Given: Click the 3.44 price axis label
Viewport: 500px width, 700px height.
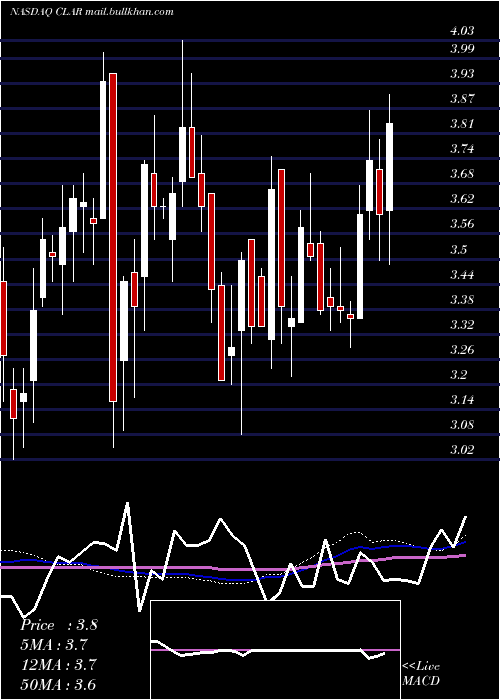Looking at the screenshot, I should 462,274.
